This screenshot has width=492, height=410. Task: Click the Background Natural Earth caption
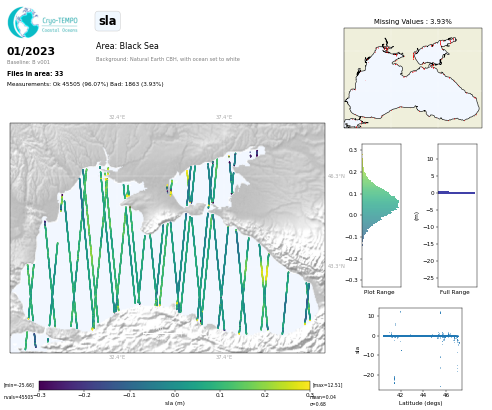168,59
